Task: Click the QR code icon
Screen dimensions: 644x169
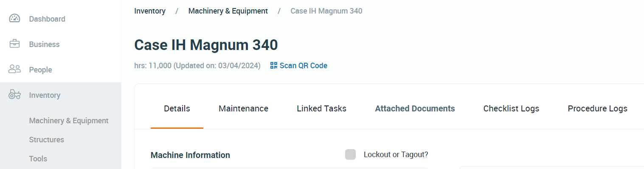Action: point(274,66)
